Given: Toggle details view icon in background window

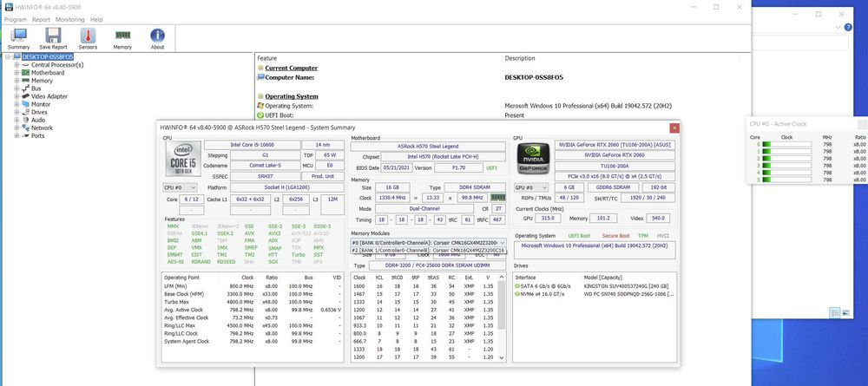Looking at the screenshot, I should pyautogui.click(x=835, y=313).
